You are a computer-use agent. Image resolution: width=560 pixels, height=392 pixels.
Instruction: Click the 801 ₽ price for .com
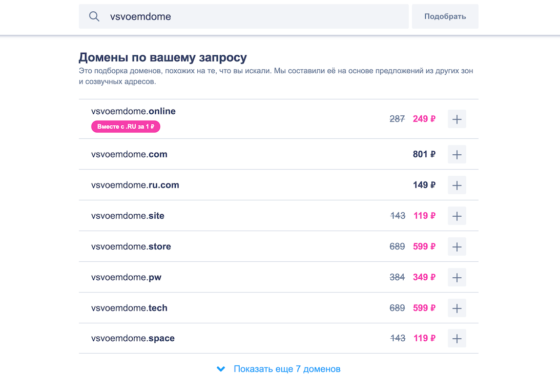point(424,154)
